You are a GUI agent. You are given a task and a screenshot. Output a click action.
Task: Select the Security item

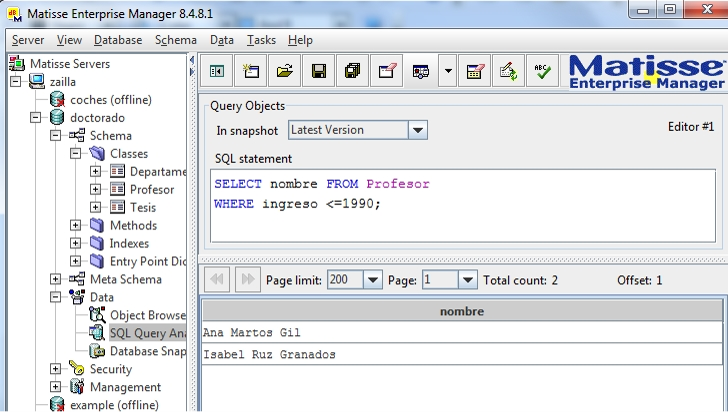point(110,369)
